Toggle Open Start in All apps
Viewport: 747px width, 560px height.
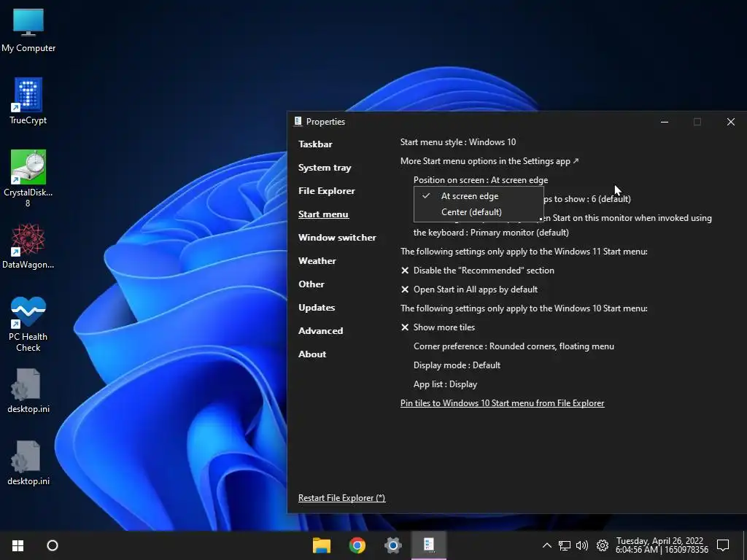click(x=469, y=289)
